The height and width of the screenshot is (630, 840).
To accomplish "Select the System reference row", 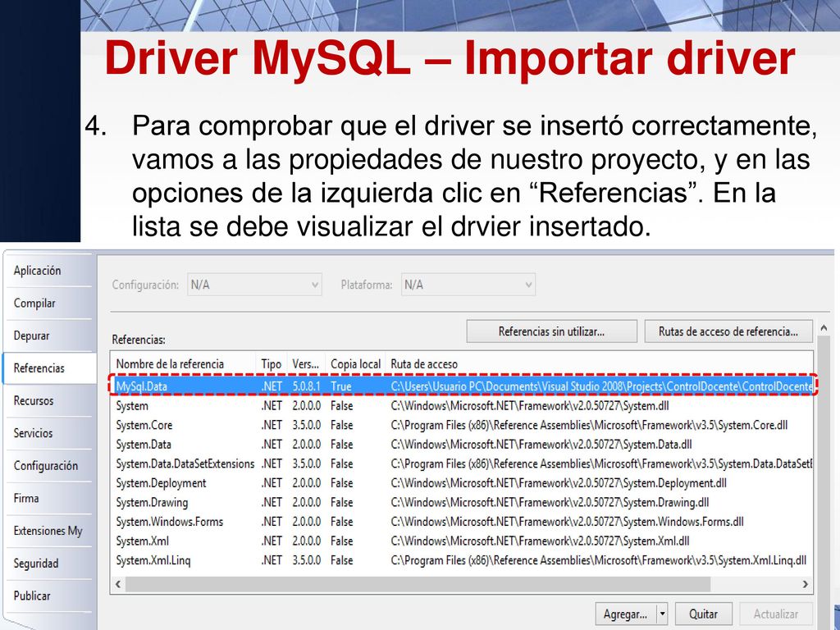I will coord(462,405).
